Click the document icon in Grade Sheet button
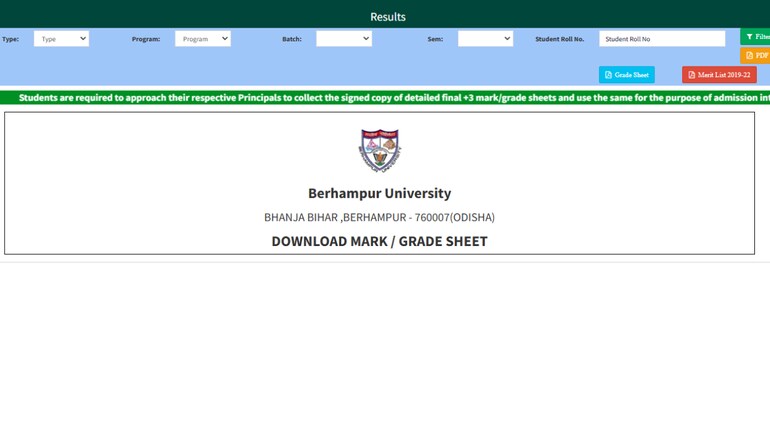 click(x=608, y=75)
